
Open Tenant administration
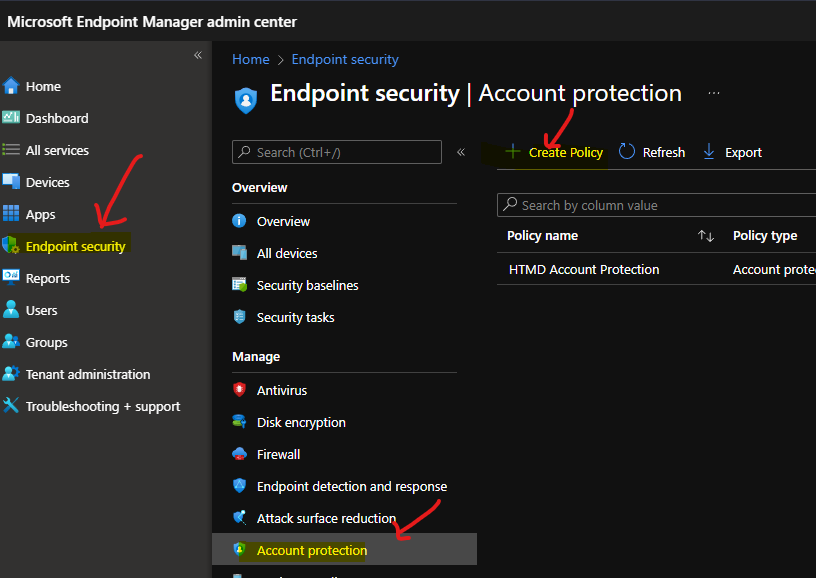tap(88, 375)
